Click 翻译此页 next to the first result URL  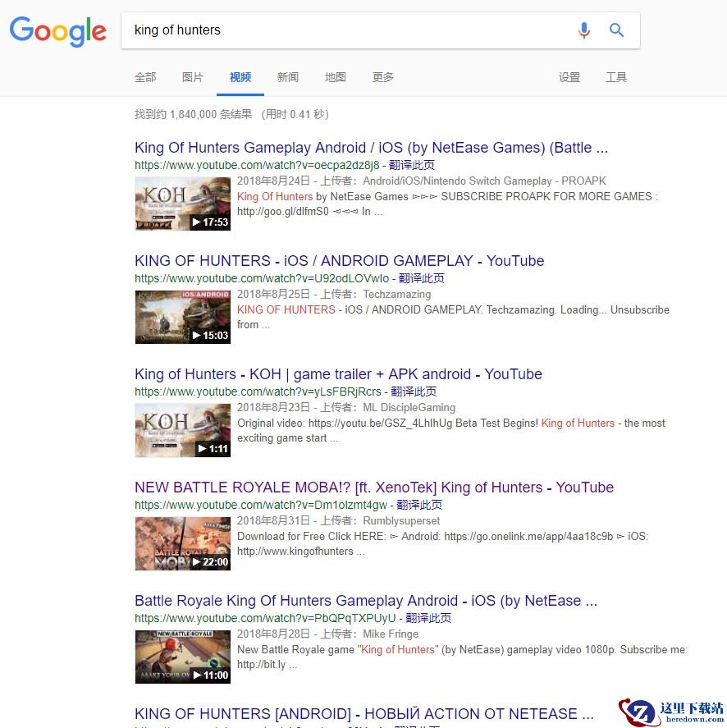(x=412, y=165)
